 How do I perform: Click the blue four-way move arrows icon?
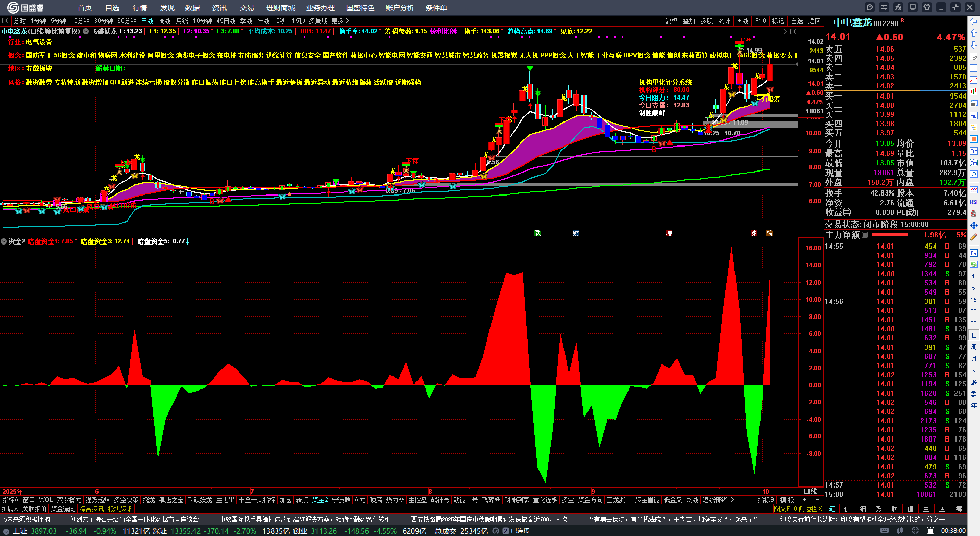coord(974,225)
